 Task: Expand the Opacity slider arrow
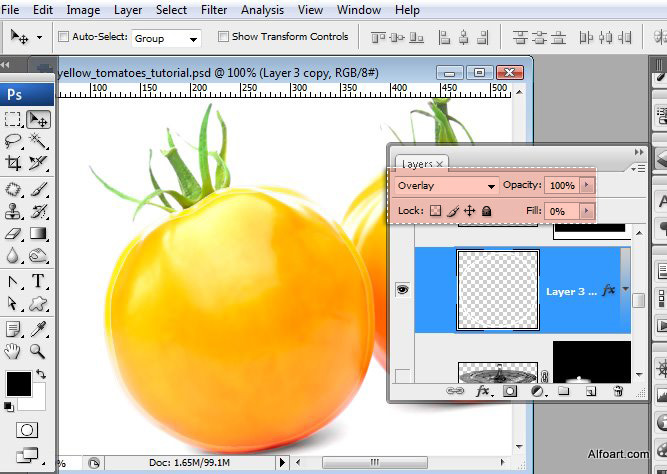click(x=587, y=185)
